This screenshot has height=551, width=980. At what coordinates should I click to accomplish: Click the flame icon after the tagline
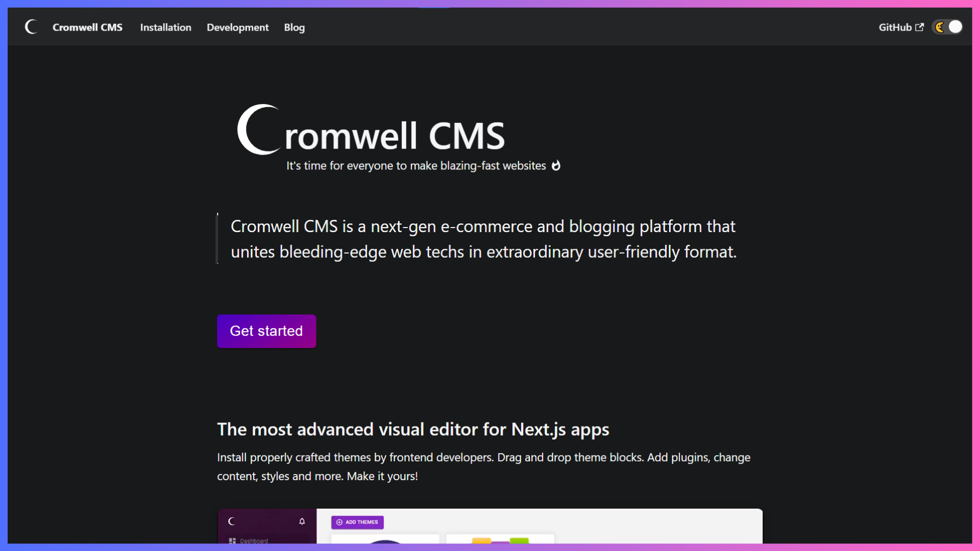[556, 165]
